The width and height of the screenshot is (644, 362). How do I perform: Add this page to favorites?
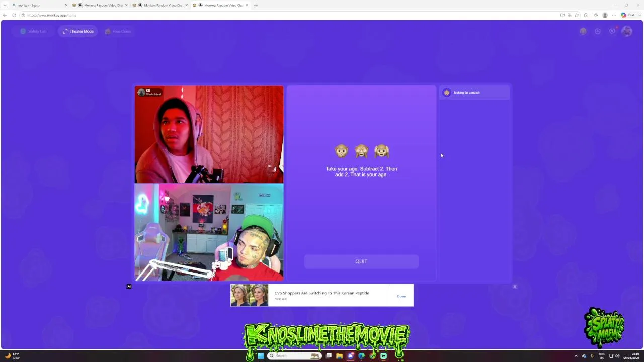pos(577,15)
